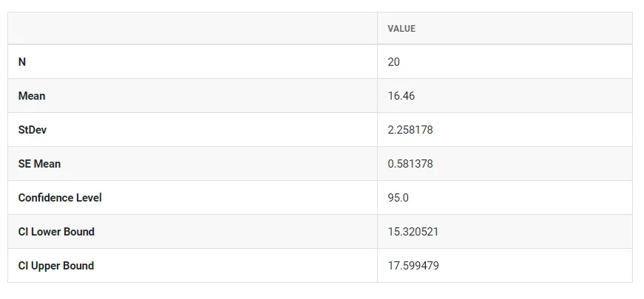
Task: Click empty space right of 16.46
Action: click(x=523, y=96)
